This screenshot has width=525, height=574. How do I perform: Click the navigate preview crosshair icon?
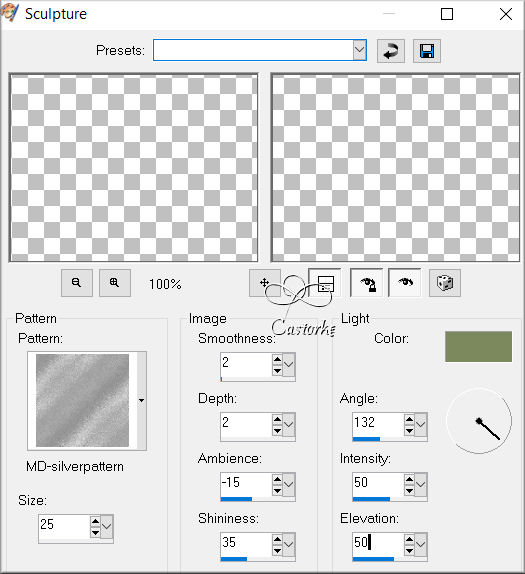click(x=264, y=283)
